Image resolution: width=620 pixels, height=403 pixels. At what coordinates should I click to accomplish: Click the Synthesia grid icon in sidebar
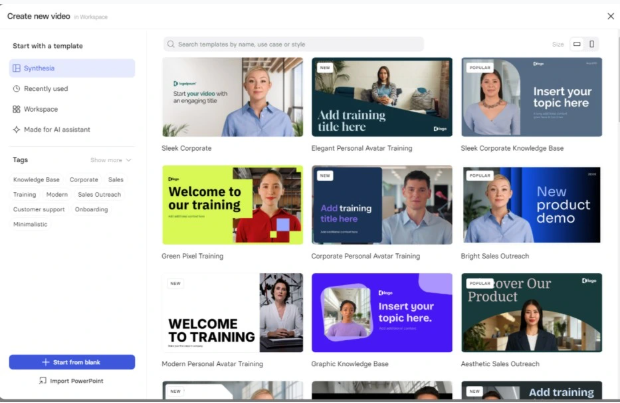[x=17, y=68]
